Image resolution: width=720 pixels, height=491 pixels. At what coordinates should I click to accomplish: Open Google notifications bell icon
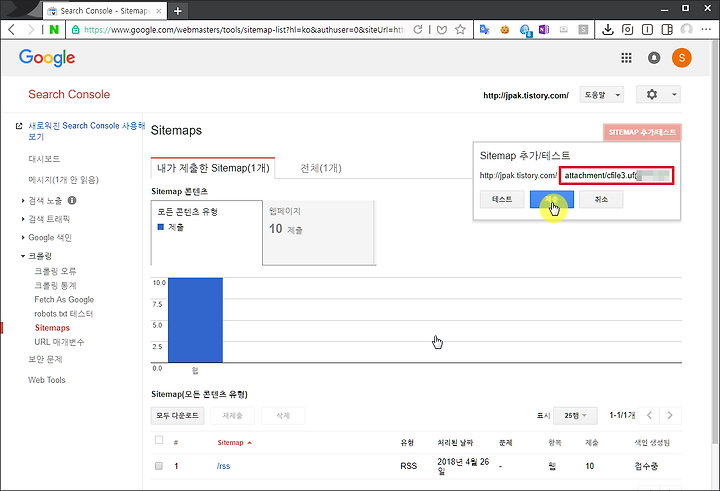click(x=654, y=58)
